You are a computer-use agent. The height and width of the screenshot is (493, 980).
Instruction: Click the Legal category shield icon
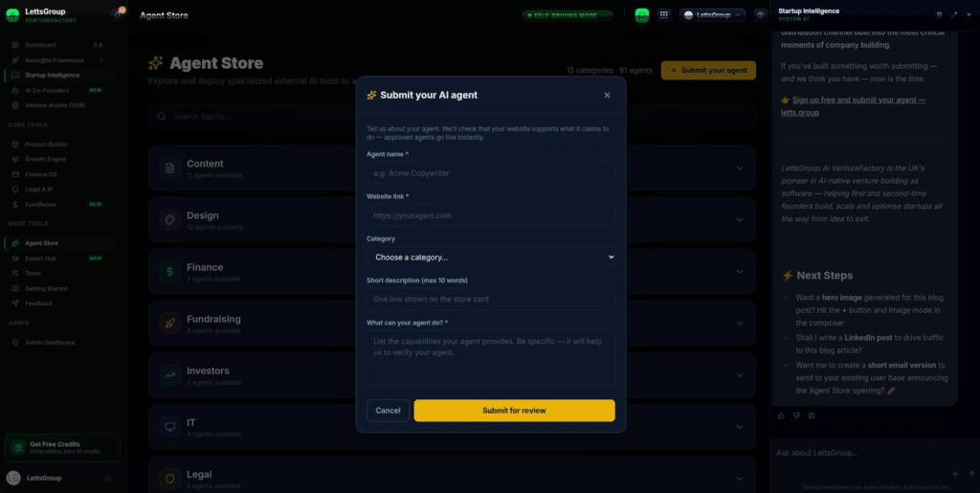[169, 480]
